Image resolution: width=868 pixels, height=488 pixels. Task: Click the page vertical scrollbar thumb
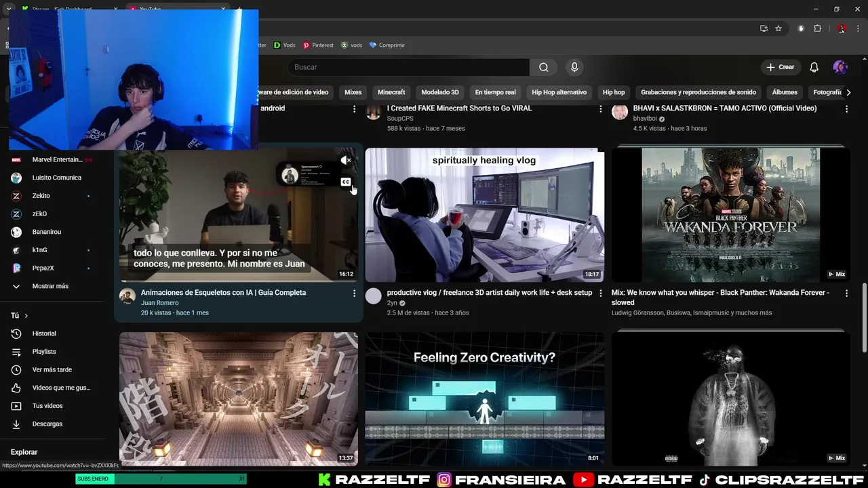(864, 317)
